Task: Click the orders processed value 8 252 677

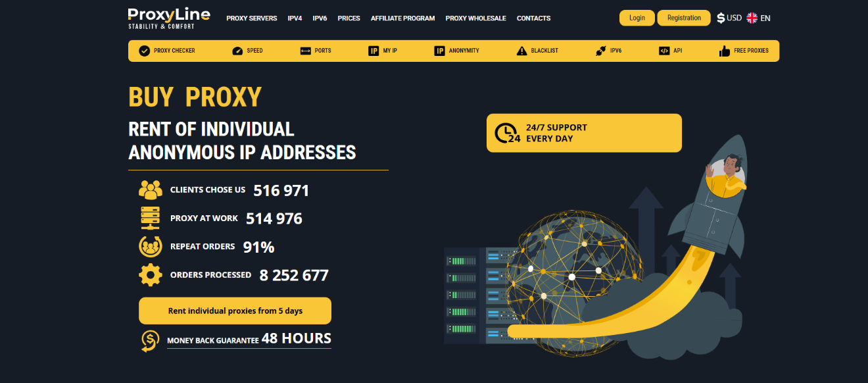Action: 294,275
